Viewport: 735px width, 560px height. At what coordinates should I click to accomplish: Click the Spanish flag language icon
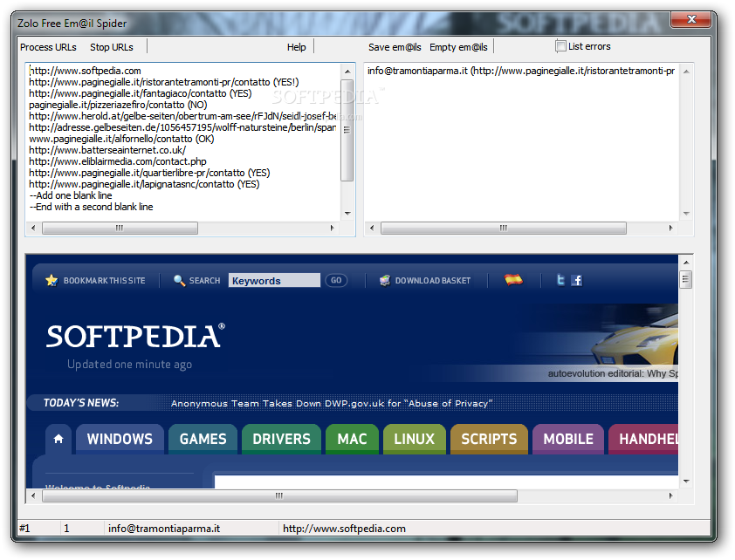513,279
